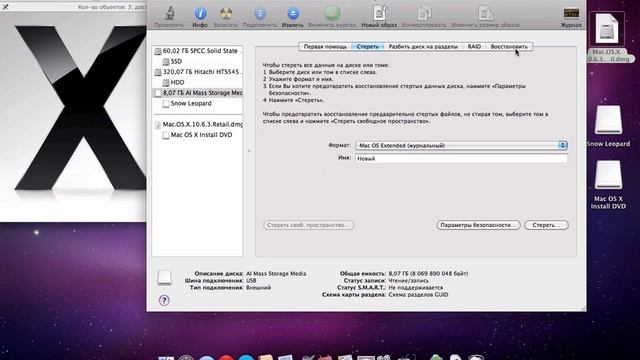Select Mac.OS.X.10.6.3.Retail.dmg in sidebar
Image resolution: width=640 pixels, height=360 pixels.
pos(198,124)
